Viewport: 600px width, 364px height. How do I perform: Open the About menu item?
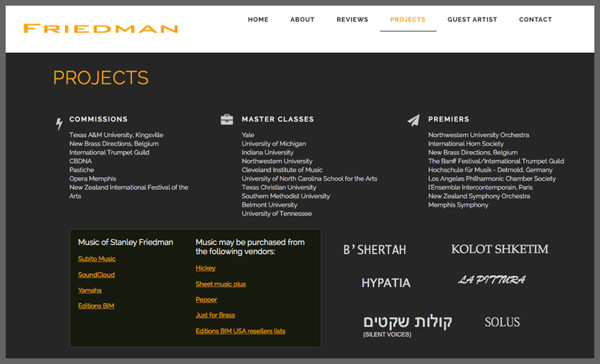(302, 20)
